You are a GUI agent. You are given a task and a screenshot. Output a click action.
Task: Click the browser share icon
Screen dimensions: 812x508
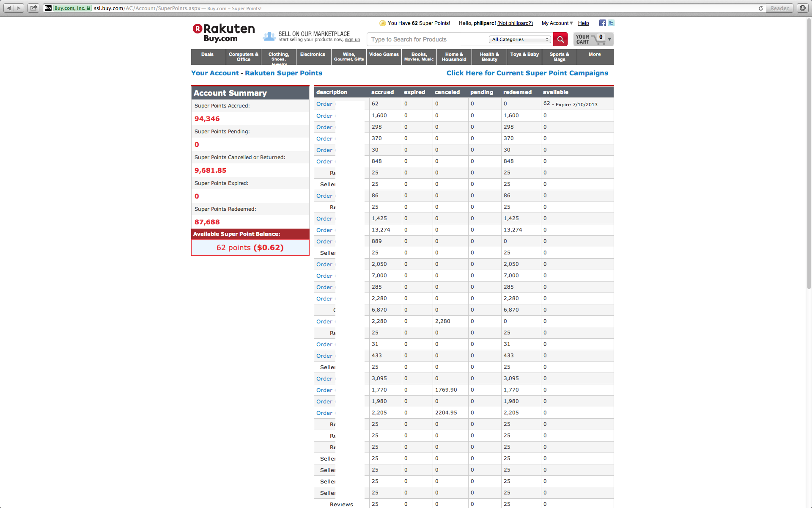point(34,8)
